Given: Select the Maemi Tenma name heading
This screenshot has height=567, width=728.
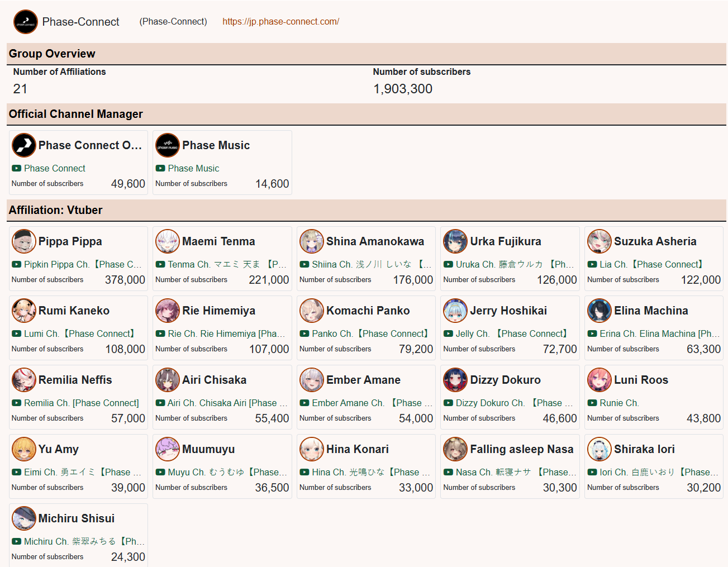Looking at the screenshot, I should (218, 241).
